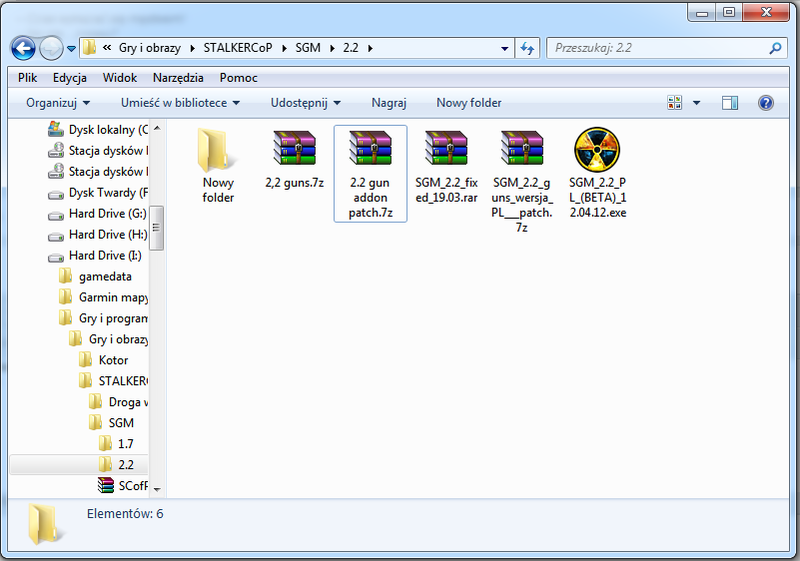This screenshot has width=800, height=561.
Task: Select 'Hard Drive (G:)' in tree
Action: pos(97,213)
